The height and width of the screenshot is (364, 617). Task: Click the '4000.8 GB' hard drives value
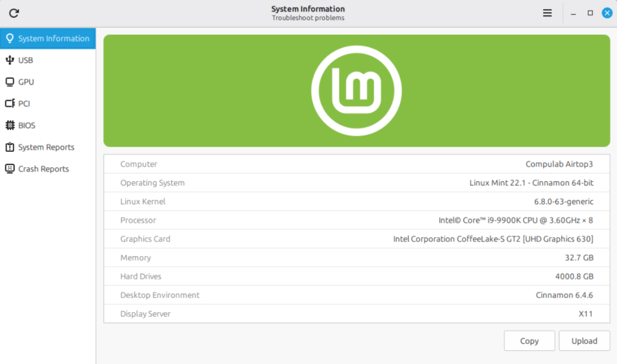coord(574,276)
